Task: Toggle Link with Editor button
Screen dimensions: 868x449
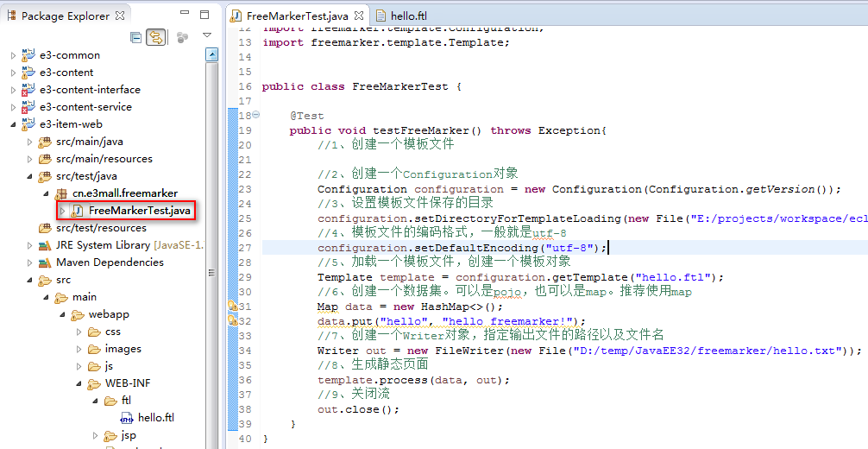Action: click(156, 37)
